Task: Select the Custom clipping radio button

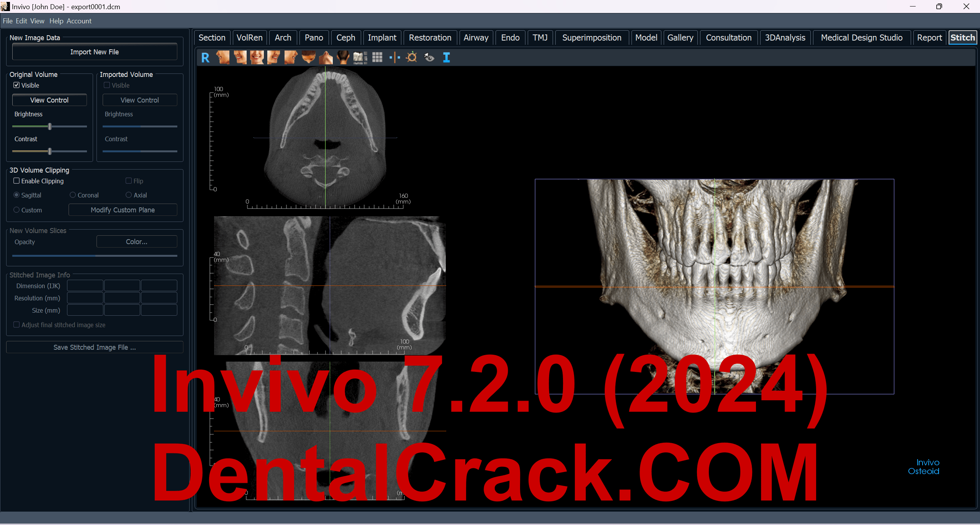Action: point(16,210)
